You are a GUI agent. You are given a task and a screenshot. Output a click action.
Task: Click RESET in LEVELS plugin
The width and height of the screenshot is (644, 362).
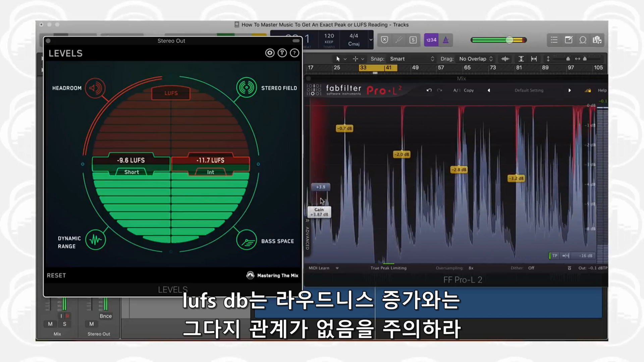pyautogui.click(x=56, y=276)
